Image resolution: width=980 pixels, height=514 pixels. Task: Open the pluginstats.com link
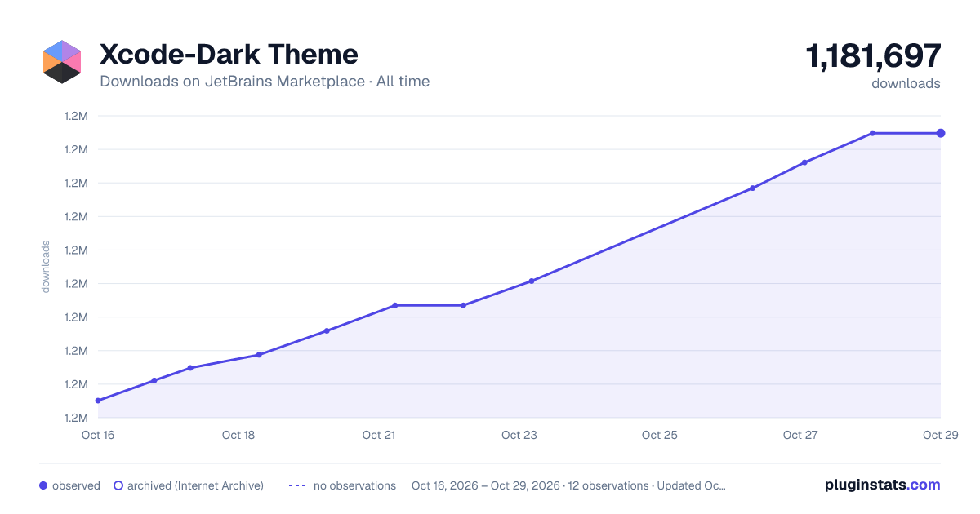point(882,485)
